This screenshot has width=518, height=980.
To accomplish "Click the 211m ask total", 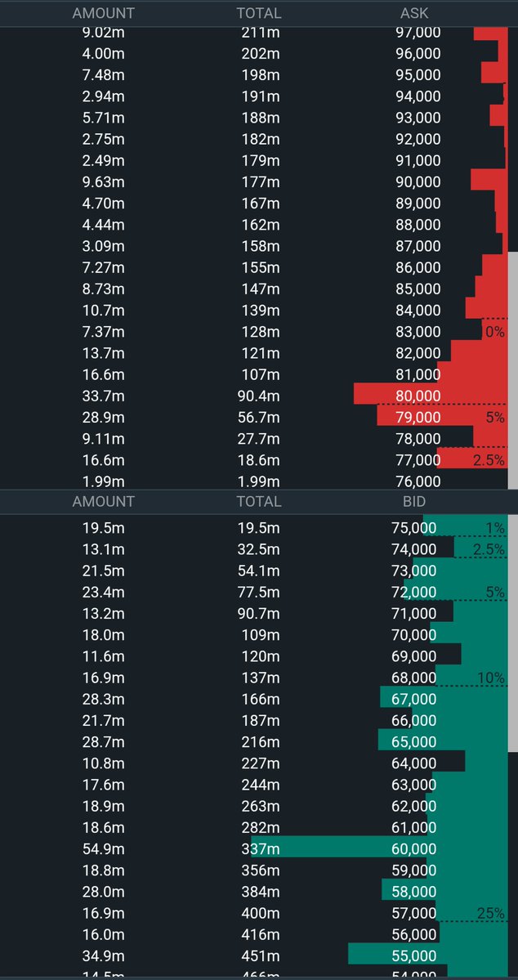I will pyautogui.click(x=261, y=32).
